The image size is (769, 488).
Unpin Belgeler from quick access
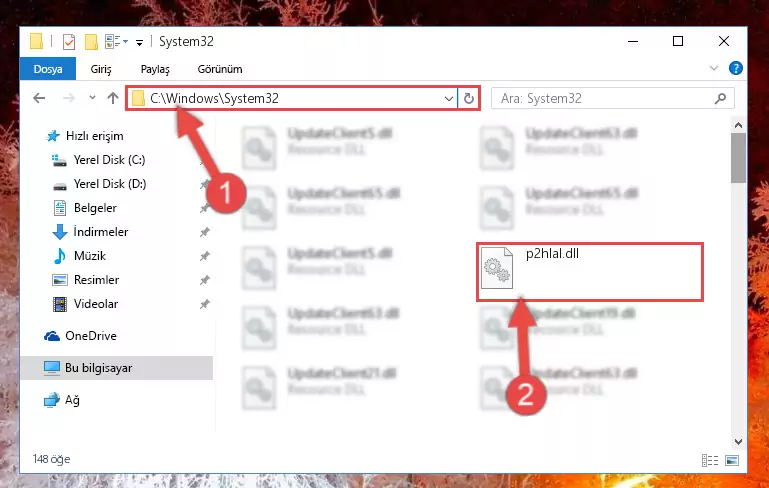click(x=205, y=208)
